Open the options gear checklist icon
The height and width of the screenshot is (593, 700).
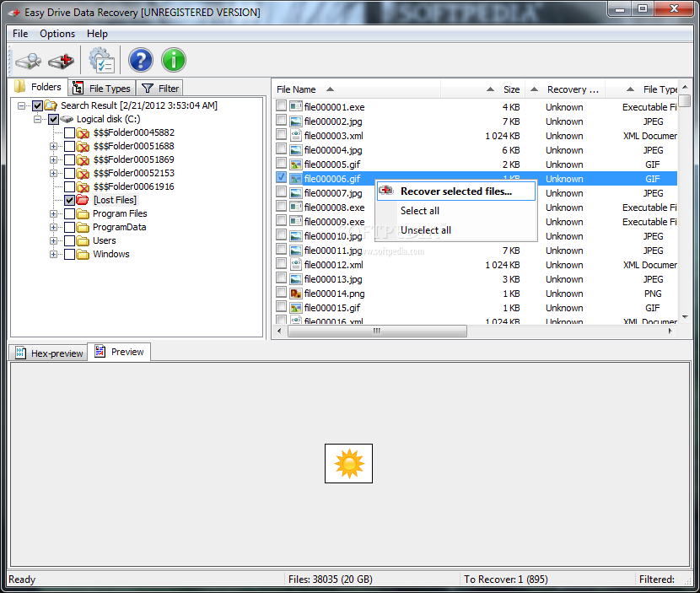(102, 61)
